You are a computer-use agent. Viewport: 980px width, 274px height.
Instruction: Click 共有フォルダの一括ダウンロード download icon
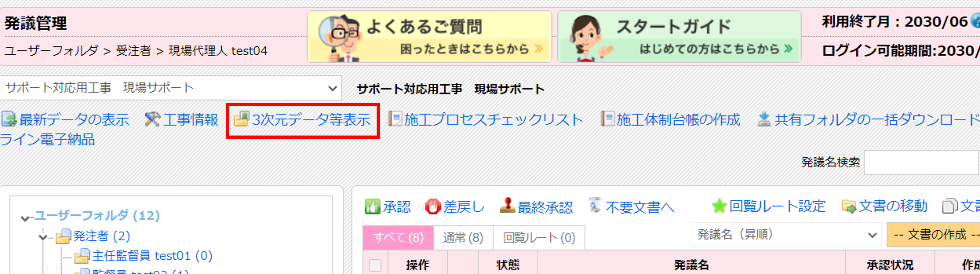point(764,119)
